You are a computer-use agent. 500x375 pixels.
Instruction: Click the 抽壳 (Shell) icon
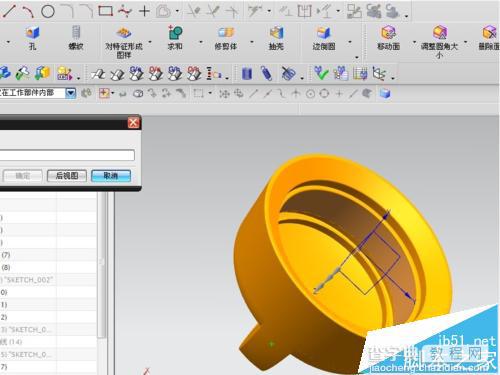pos(276,33)
